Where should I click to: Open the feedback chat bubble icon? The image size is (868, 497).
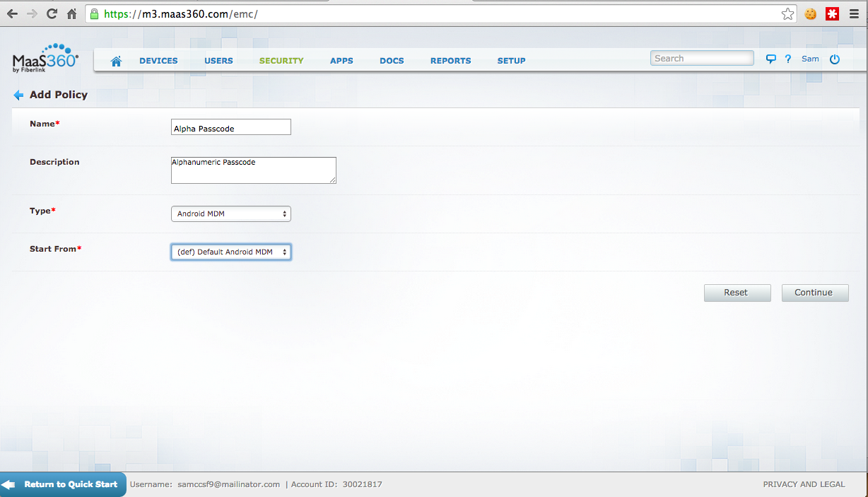pyautogui.click(x=771, y=59)
